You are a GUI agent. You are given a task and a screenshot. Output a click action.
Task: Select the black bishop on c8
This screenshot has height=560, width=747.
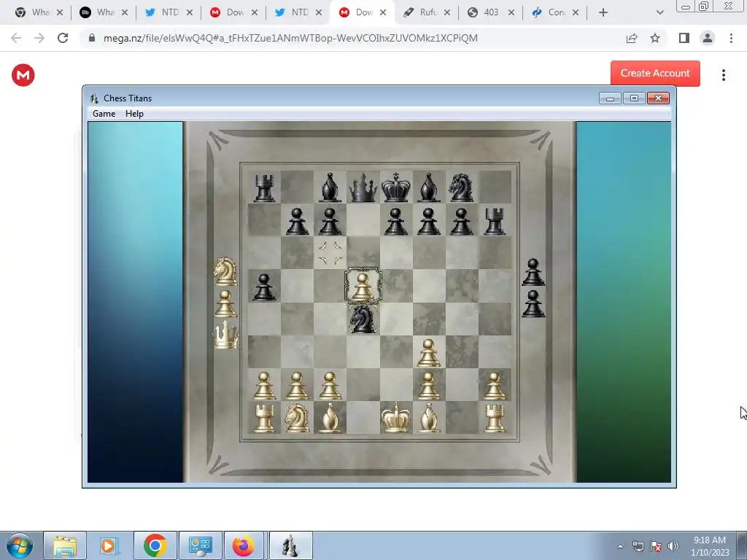330,187
